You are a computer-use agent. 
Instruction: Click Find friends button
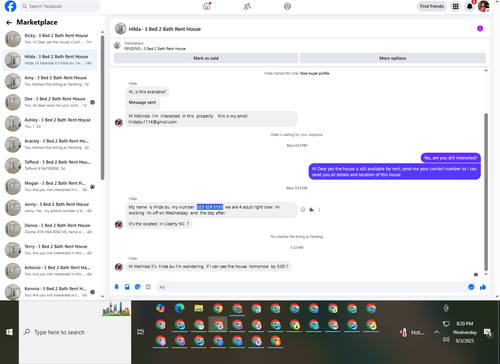coord(432,6)
